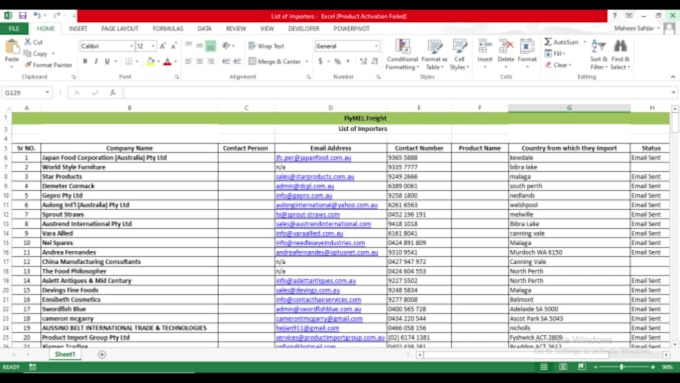Apply percent style format
Image resolution: width=680 pixels, height=383 pixels.
click(337, 61)
